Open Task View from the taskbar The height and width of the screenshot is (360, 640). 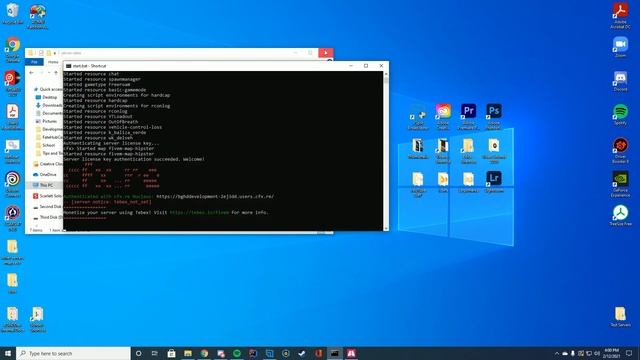pyautogui.click(x=155, y=353)
